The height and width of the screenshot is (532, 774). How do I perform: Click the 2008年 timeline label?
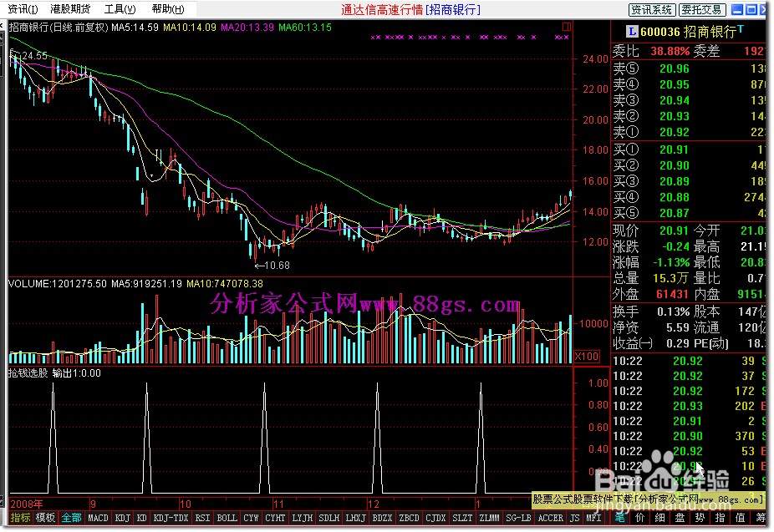point(27,504)
